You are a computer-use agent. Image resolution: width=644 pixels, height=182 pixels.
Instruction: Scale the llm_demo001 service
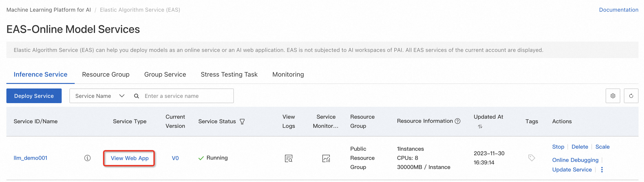pyautogui.click(x=602, y=147)
